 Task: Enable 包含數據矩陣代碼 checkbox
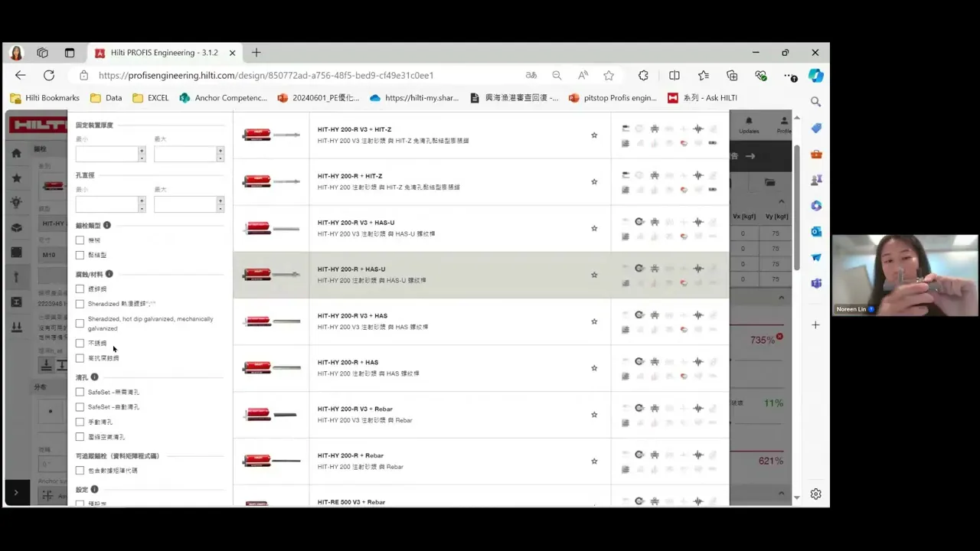click(x=80, y=471)
